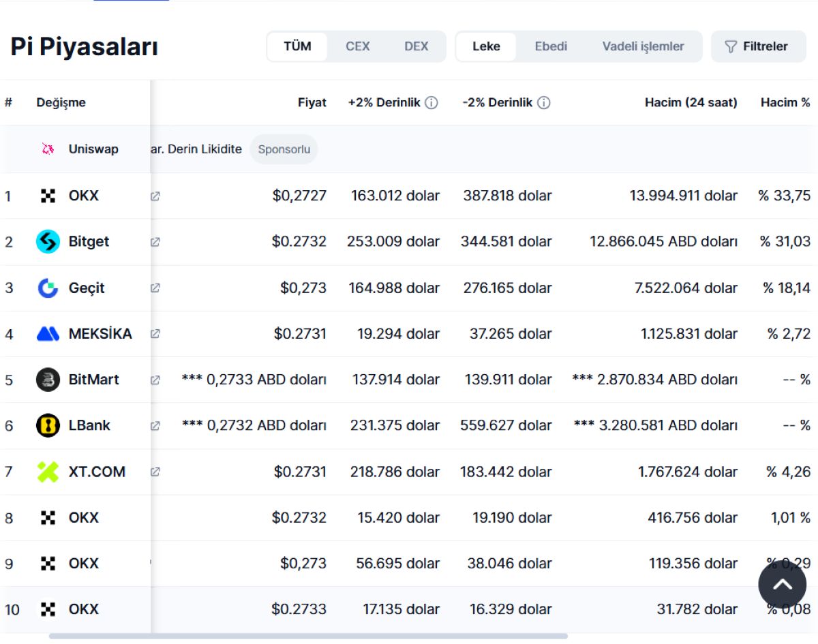Click the 13.994.911 dolar volume cell
This screenshot has width=818, height=644.
[x=684, y=196]
